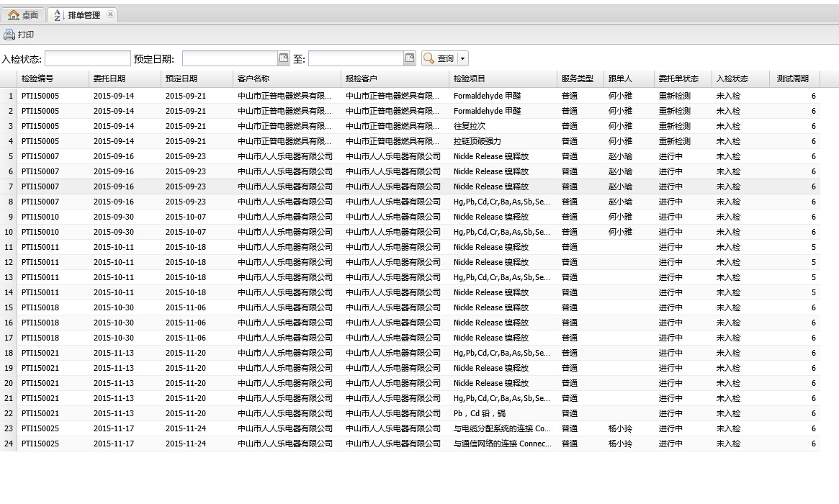Select row 1 with Formaldehyde 甲醛
Viewport: 839px width, 504px height.
tap(487, 96)
